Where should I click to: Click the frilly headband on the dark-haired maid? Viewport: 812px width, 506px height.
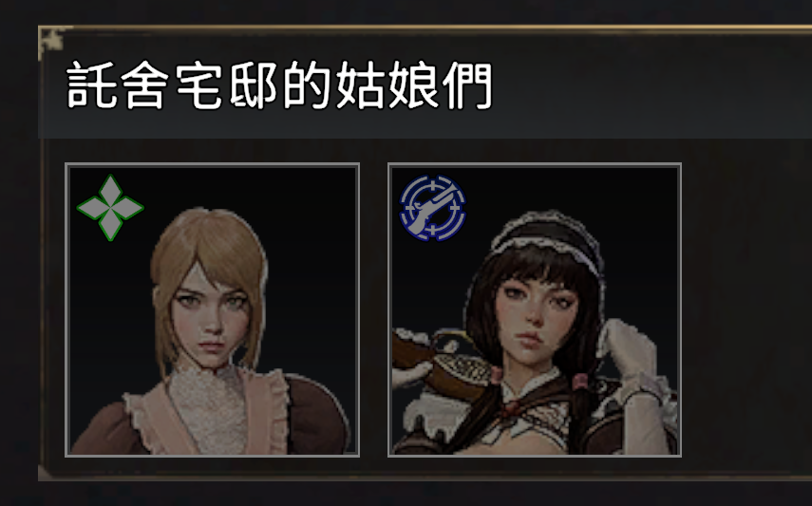coord(546,236)
